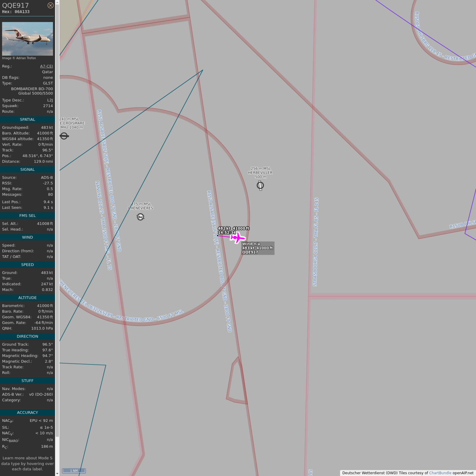Click the ACCURACY section header

(27, 413)
